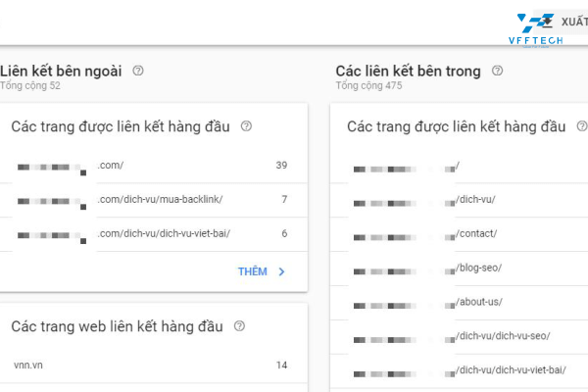Click the chevron arrow next to THÊM

coord(282,271)
